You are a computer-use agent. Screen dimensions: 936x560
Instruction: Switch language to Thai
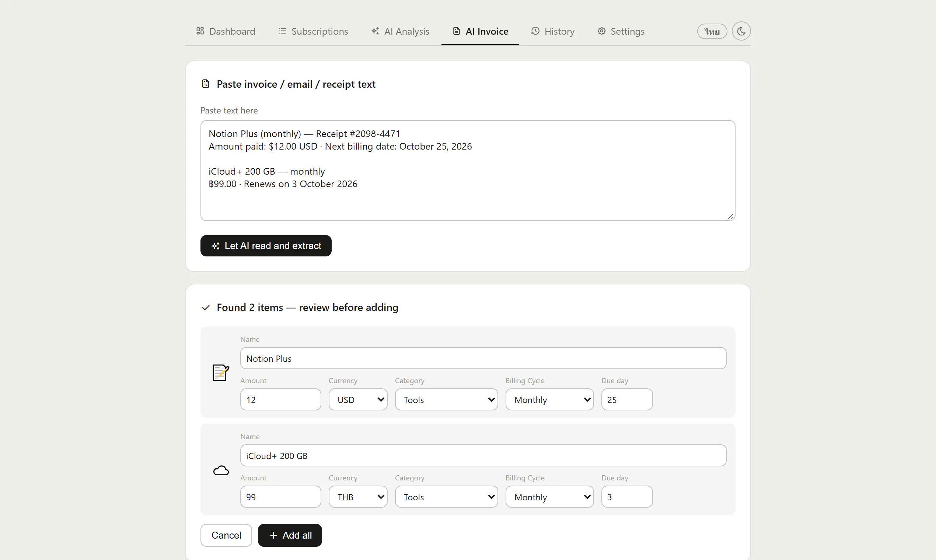[x=712, y=31]
